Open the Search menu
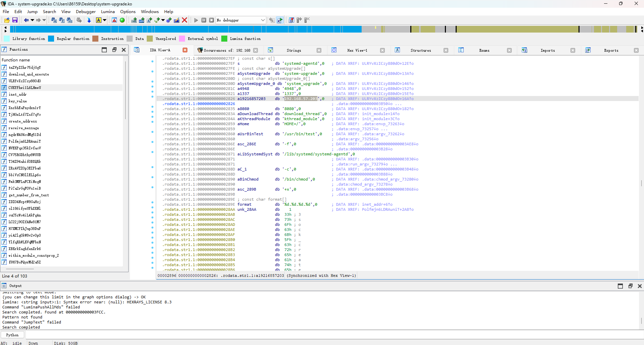The width and height of the screenshot is (644, 345). point(49,11)
